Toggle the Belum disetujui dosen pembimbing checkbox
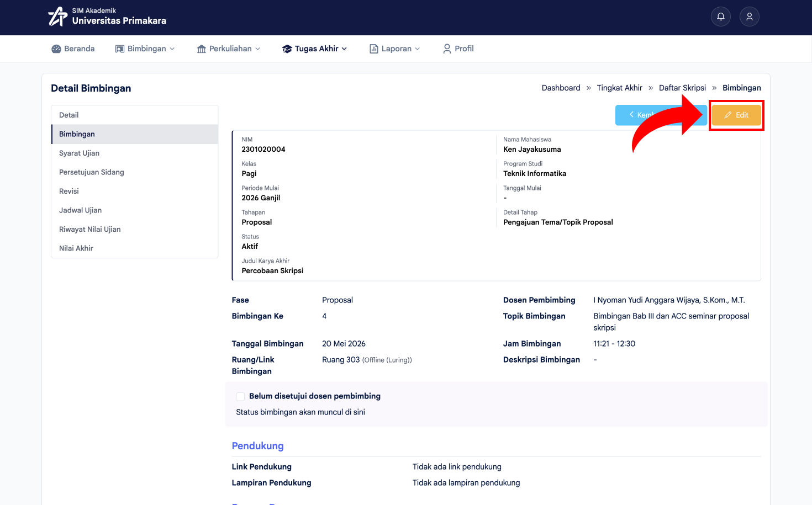The width and height of the screenshot is (812, 505). click(240, 396)
